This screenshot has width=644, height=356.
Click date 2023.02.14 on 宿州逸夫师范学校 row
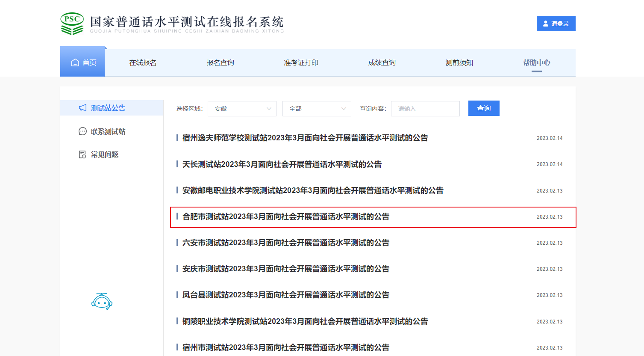pyautogui.click(x=550, y=138)
